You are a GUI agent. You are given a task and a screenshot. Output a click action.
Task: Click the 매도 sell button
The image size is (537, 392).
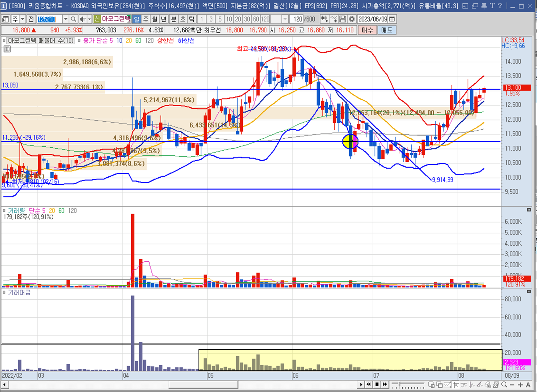tap(387, 30)
